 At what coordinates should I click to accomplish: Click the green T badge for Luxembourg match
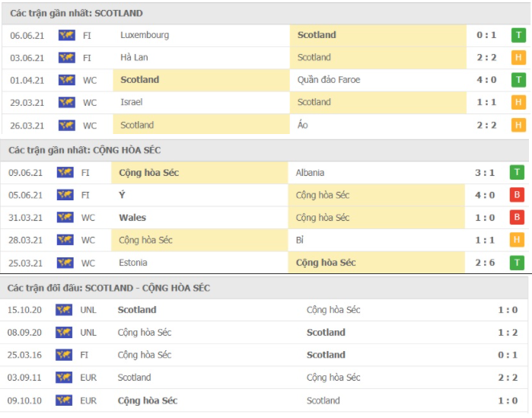(518, 35)
